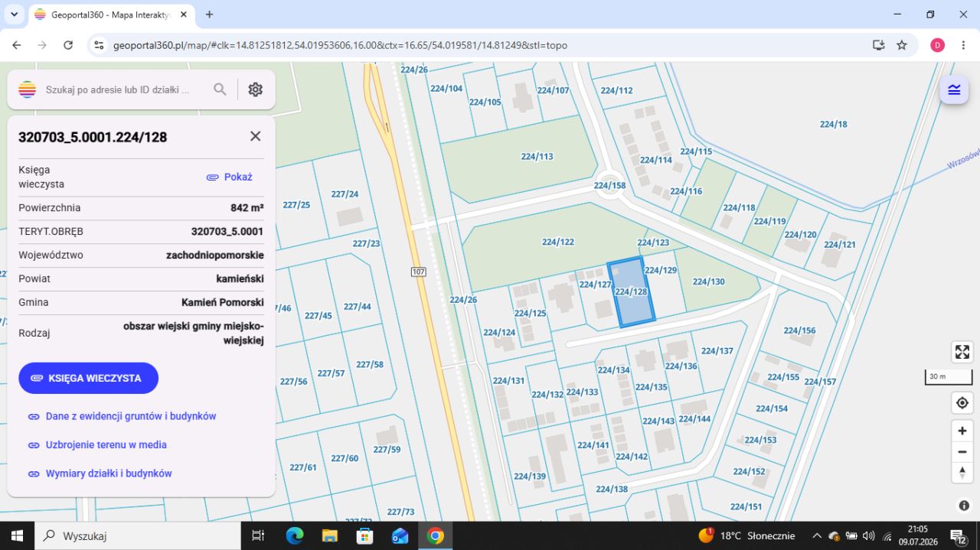Open the notification center
The width and height of the screenshot is (980, 550).
click(x=958, y=535)
